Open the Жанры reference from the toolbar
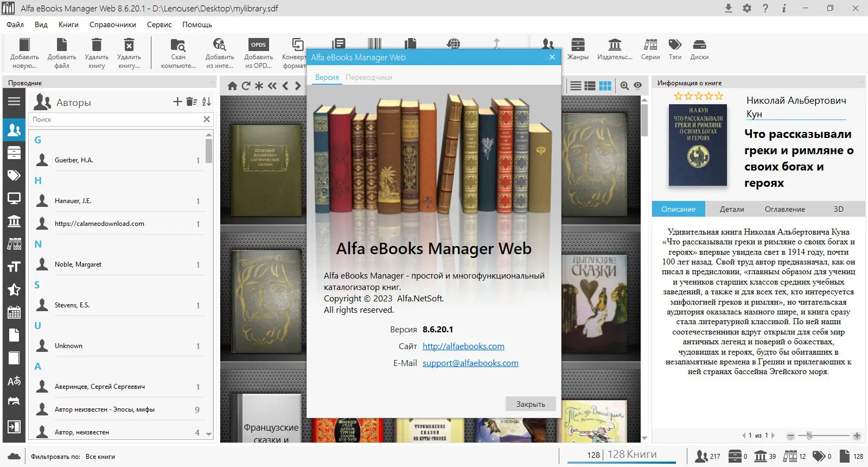Image resolution: width=868 pixels, height=467 pixels. 578,49
